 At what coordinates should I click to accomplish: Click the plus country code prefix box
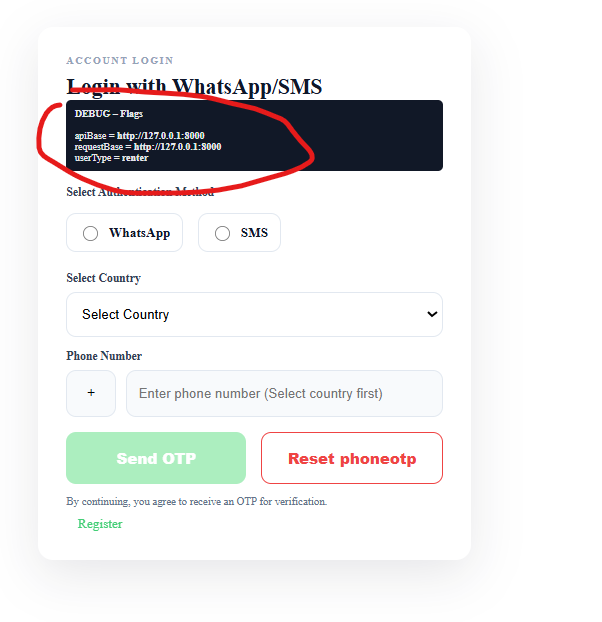tap(91, 393)
